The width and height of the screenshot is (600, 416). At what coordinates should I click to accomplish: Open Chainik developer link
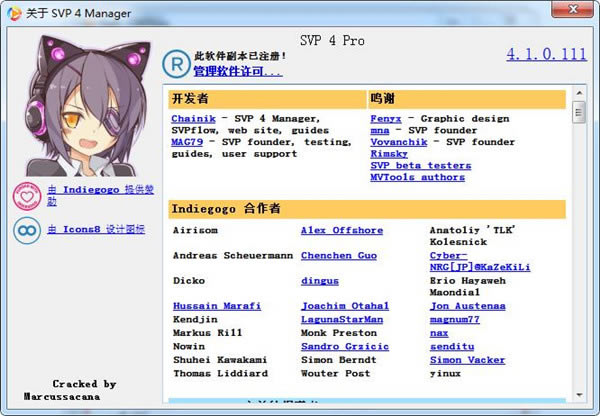coord(192,119)
